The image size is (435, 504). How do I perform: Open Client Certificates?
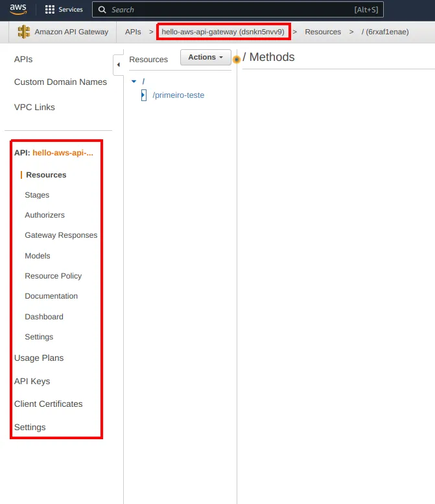(48, 404)
